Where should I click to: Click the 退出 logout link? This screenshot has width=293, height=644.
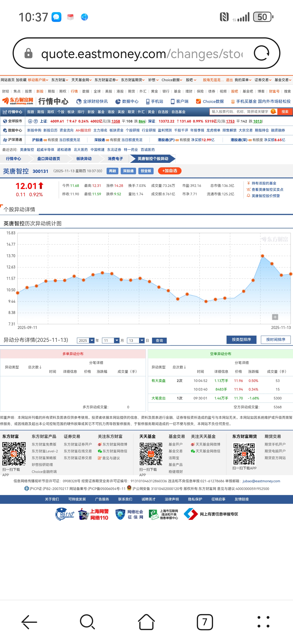[229, 80]
